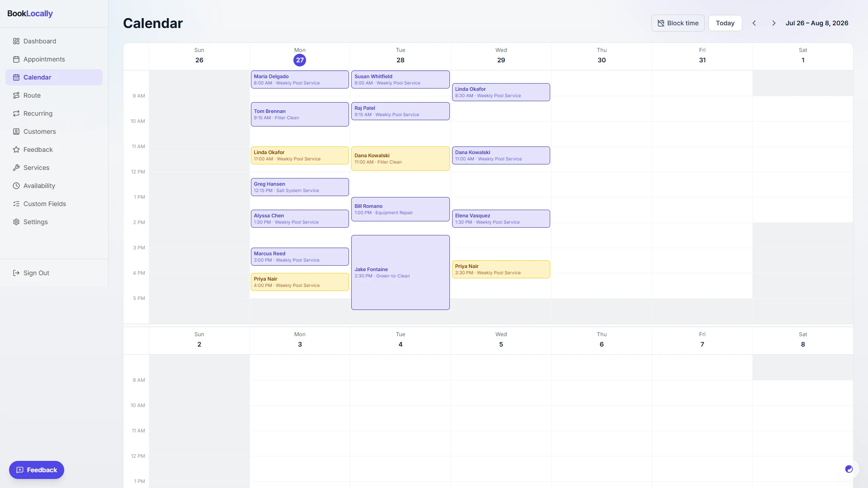The width and height of the screenshot is (868, 488).
Task: Toggle dark mode moon icon
Action: coord(849,469)
